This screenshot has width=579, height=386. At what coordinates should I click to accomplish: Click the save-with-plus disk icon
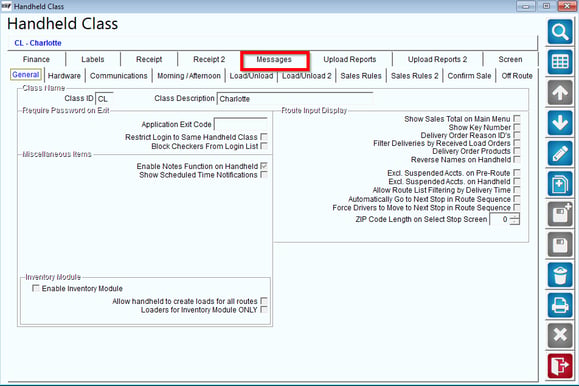click(560, 214)
